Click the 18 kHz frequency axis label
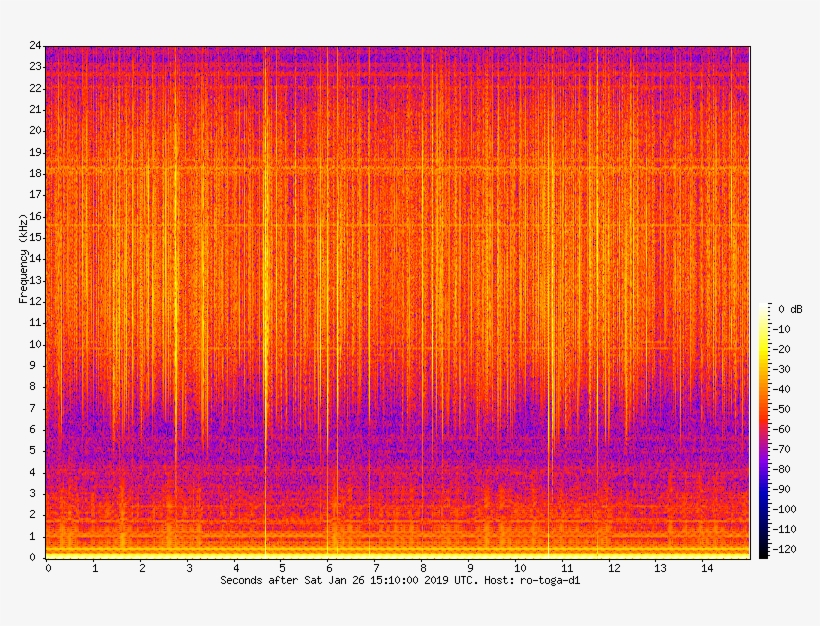 pyautogui.click(x=35, y=173)
